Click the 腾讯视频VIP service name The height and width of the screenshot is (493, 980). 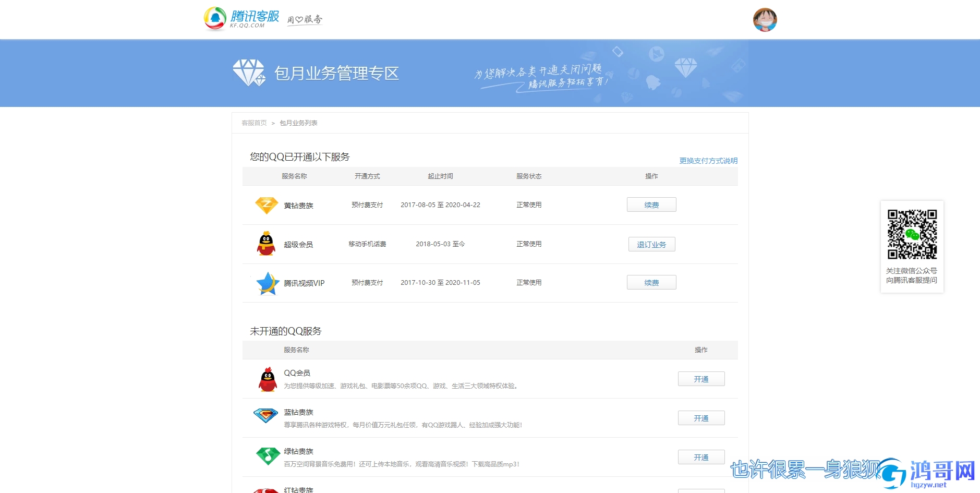click(x=304, y=283)
